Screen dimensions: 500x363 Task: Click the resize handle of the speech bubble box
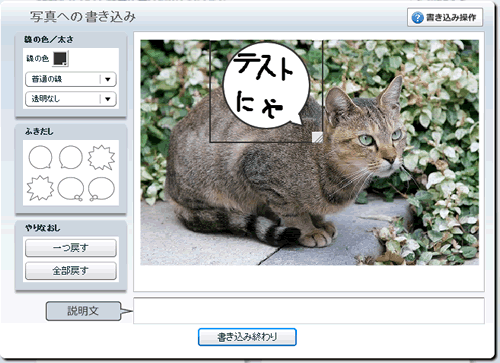click(317, 137)
